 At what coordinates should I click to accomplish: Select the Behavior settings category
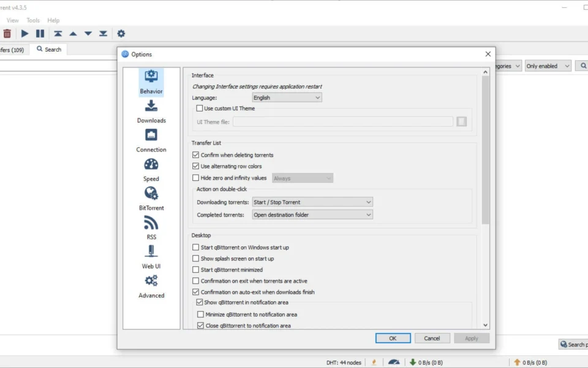151,82
